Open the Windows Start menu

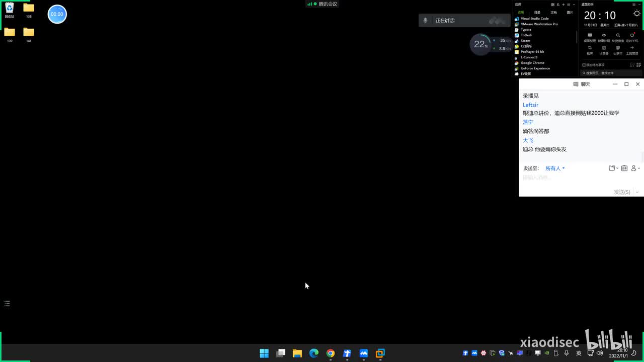[x=264, y=353]
